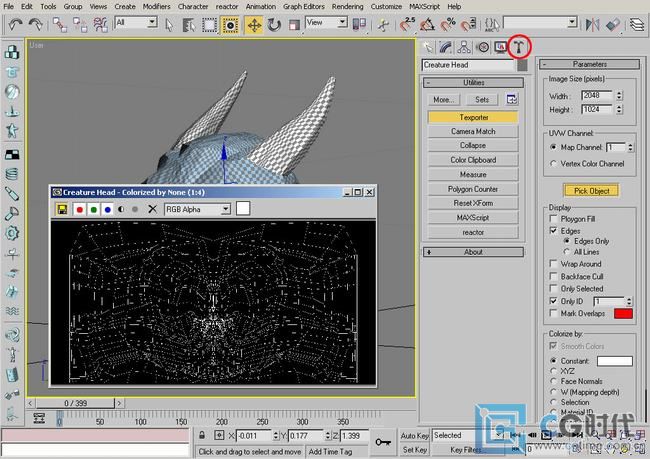Viewport: 650px width, 459px height.
Task: Toggle the selection lock padlock icon
Action: [x=202, y=435]
